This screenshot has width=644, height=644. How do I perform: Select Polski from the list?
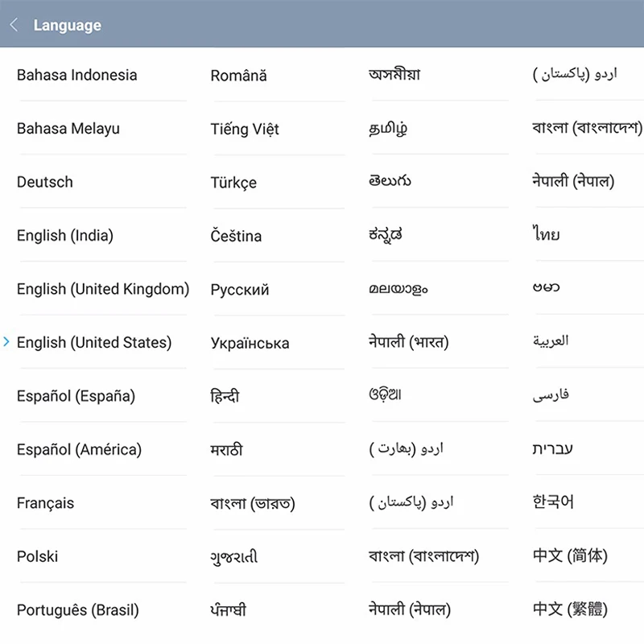click(37, 556)
